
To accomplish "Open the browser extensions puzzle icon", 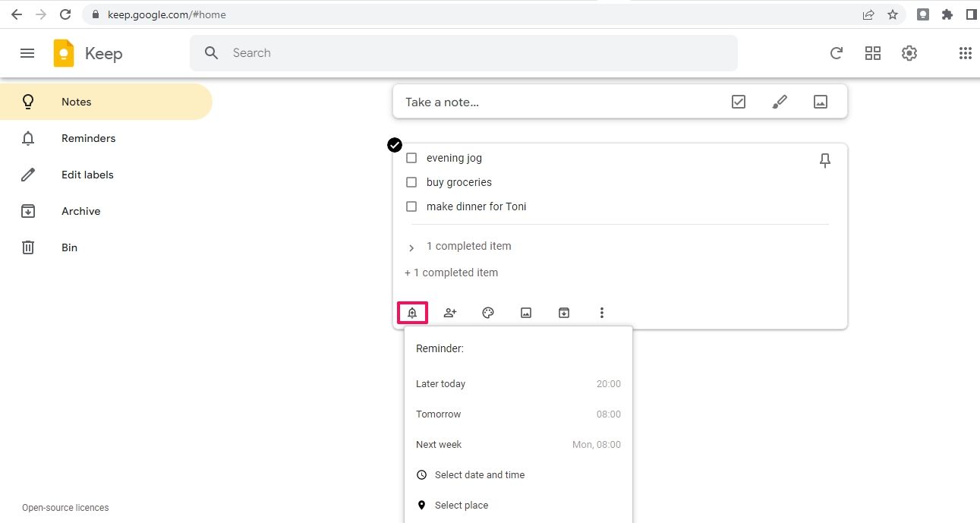I will point(947,14).
